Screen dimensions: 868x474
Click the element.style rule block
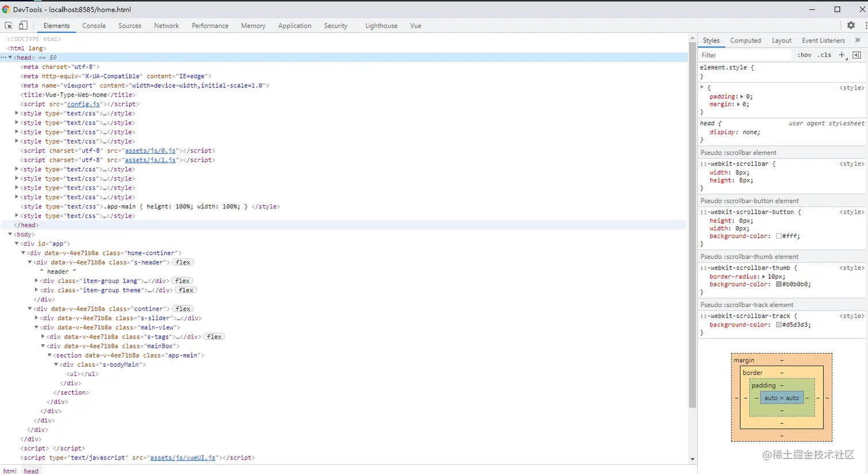click(x=782, y=72)
